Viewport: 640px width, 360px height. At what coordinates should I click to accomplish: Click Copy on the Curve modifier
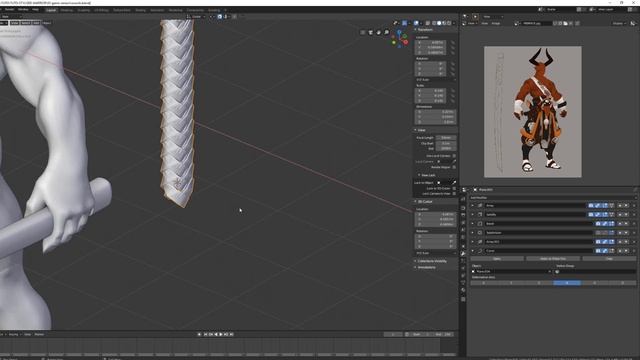(x=609, y=259)
